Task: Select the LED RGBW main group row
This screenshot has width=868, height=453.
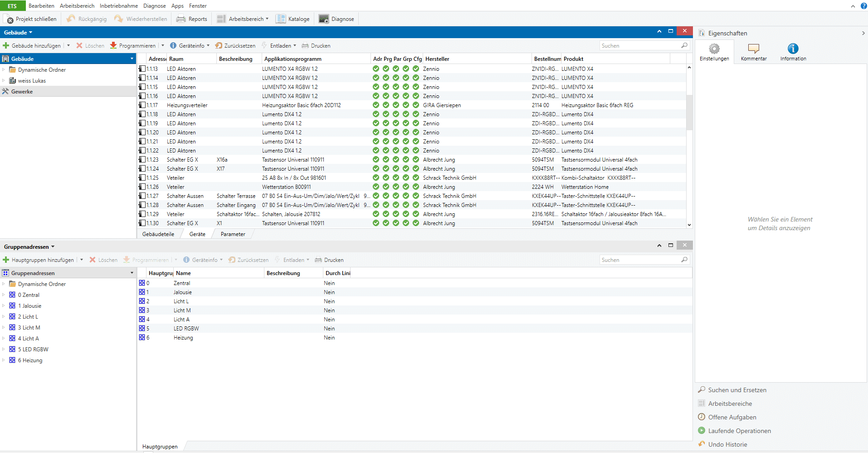Action: coord(414,329)
